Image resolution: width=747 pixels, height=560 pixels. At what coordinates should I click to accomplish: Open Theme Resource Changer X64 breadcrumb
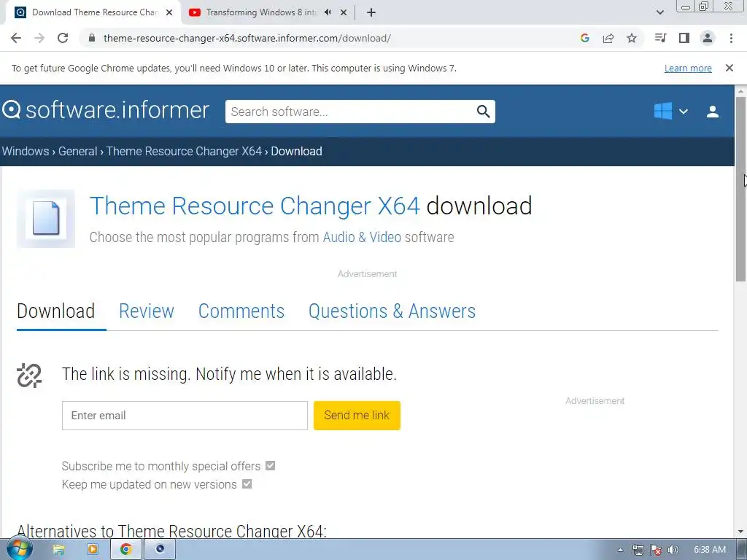(184, 151)
